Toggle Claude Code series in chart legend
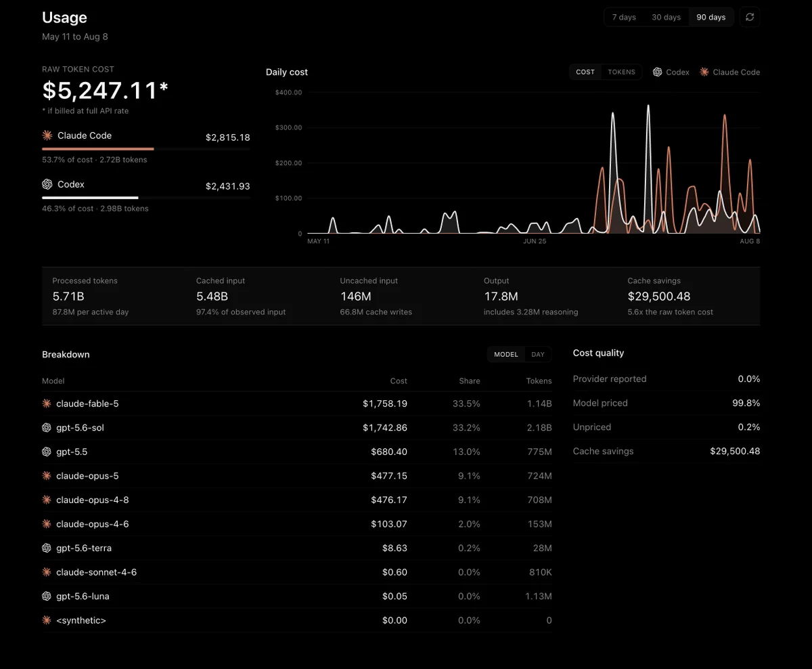 click(x=729, y=72)
